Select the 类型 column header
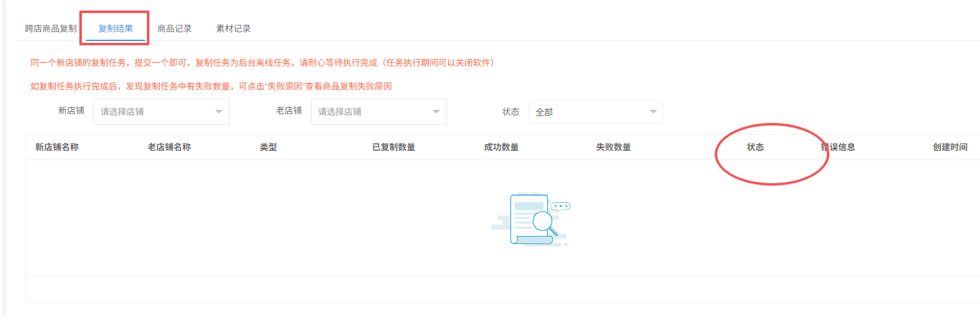 (x=268, y=147)
